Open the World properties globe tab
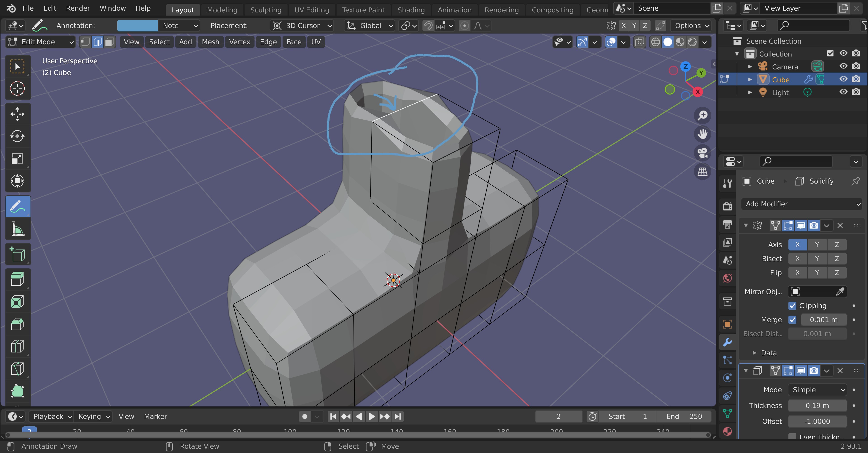 (x=727, y=278)
